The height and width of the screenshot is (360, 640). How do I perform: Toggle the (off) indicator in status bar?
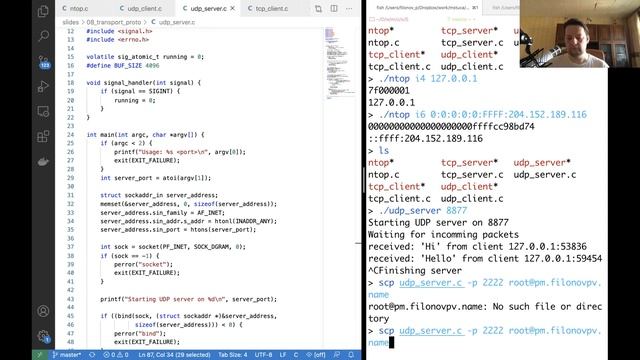pos(316,355)
